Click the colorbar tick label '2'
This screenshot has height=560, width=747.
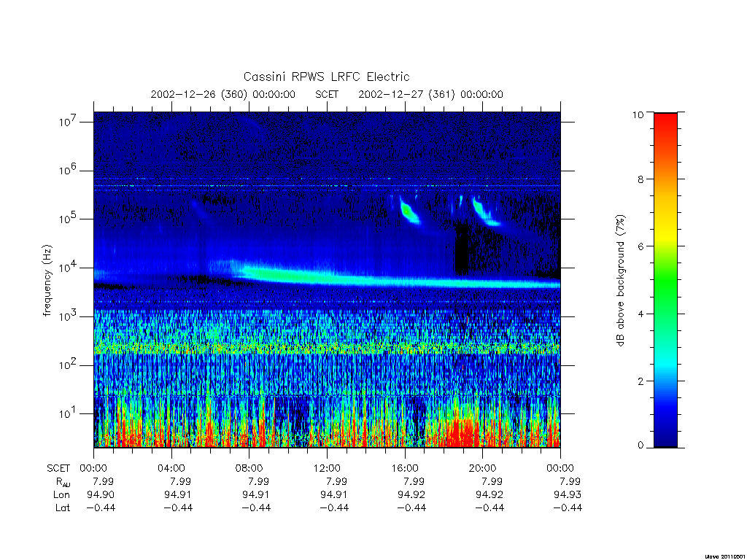(640, 381)
